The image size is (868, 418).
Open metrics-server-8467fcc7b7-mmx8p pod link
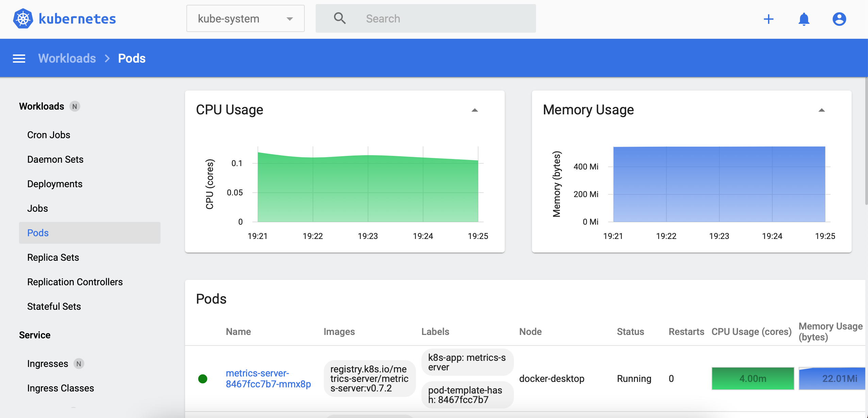point(268,379)
